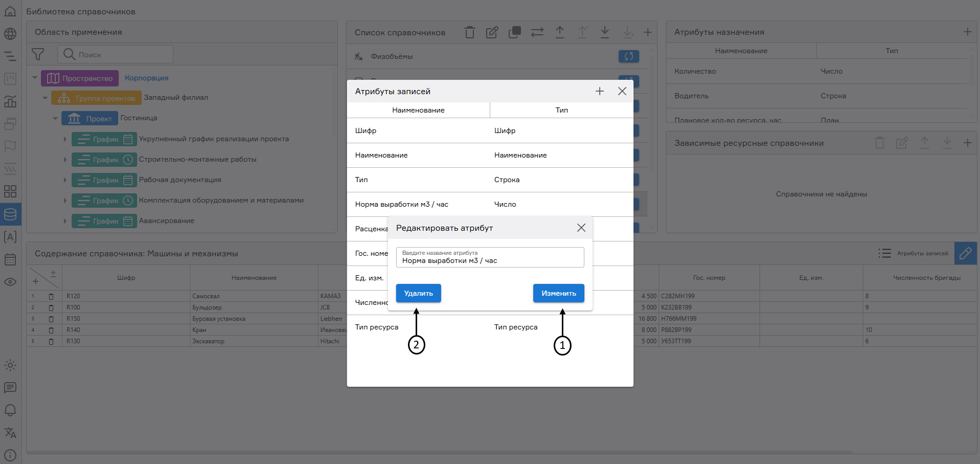Select the Тип ресурса attribute row
Viewport: 980px width, 464px height.
[490, 327]
